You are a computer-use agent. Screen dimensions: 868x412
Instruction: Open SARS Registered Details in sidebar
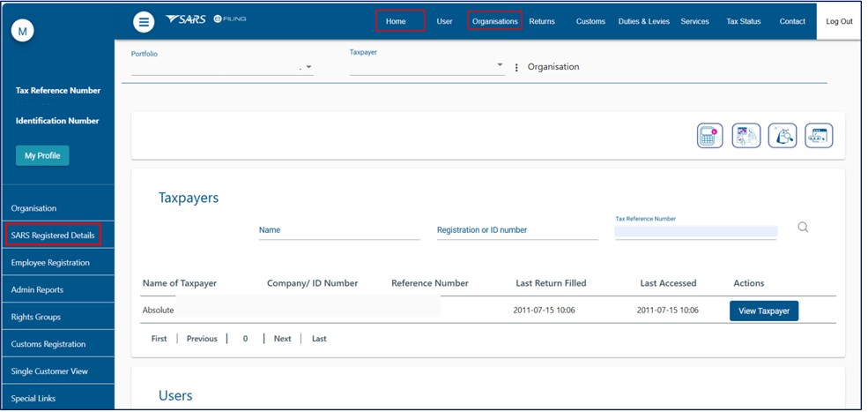[x=53, y=235]
